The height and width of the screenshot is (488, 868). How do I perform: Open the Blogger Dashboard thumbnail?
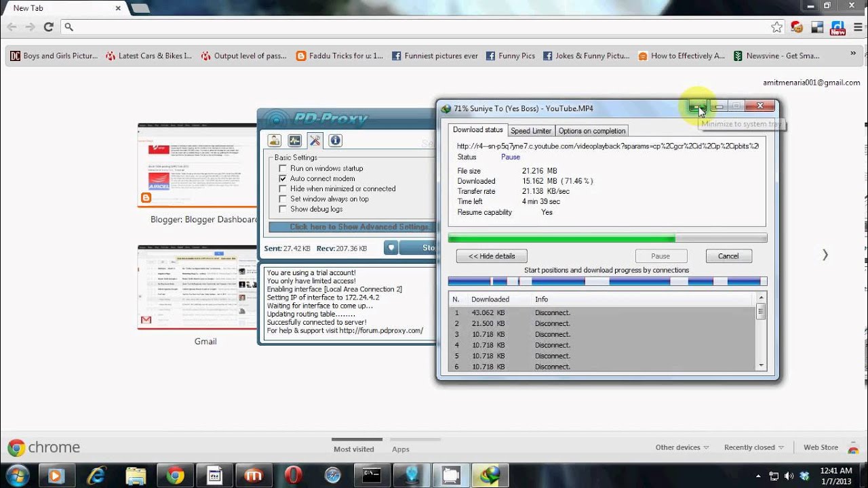pyautogui.click(x=197, y=165)
